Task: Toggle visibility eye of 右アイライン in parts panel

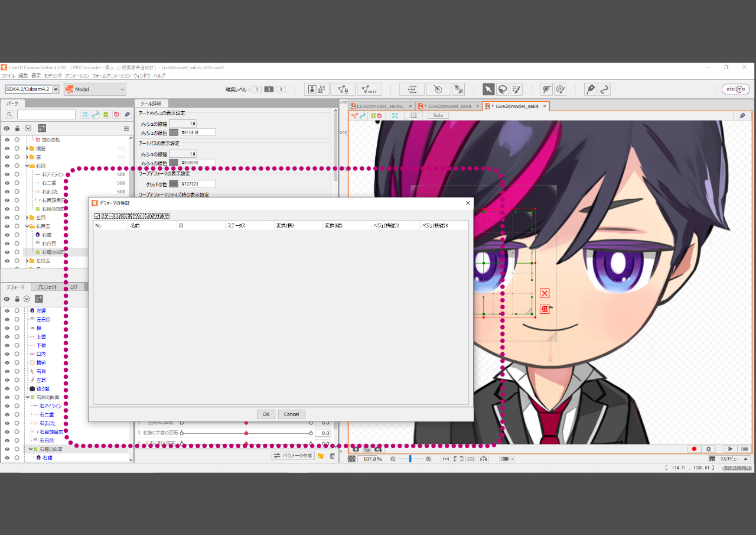Action: [x=7, y=174]
